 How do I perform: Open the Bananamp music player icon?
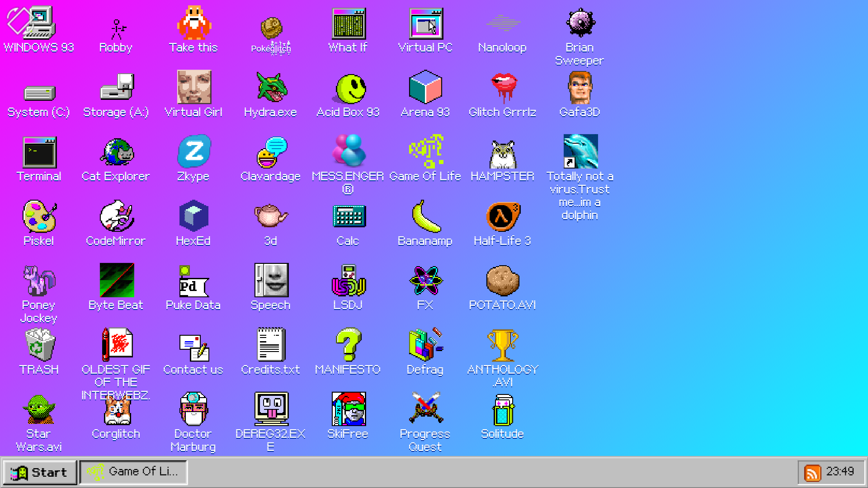click(x=425, y=217)
